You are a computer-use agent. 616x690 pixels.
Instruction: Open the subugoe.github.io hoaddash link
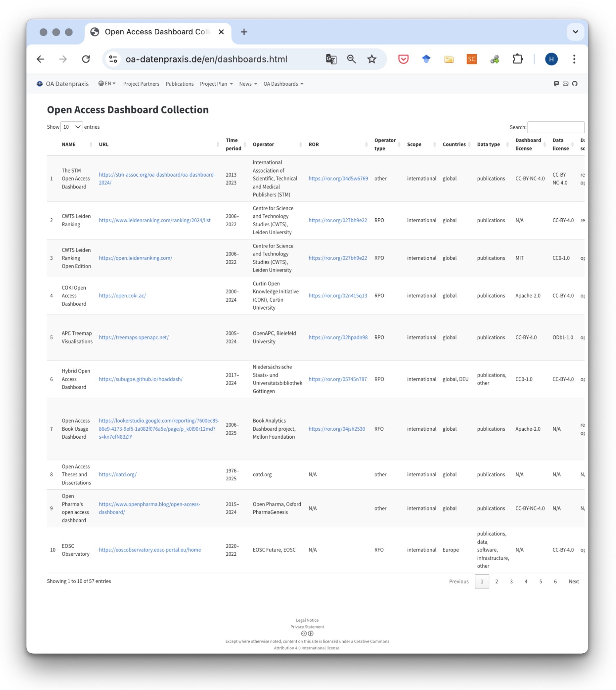140,379
